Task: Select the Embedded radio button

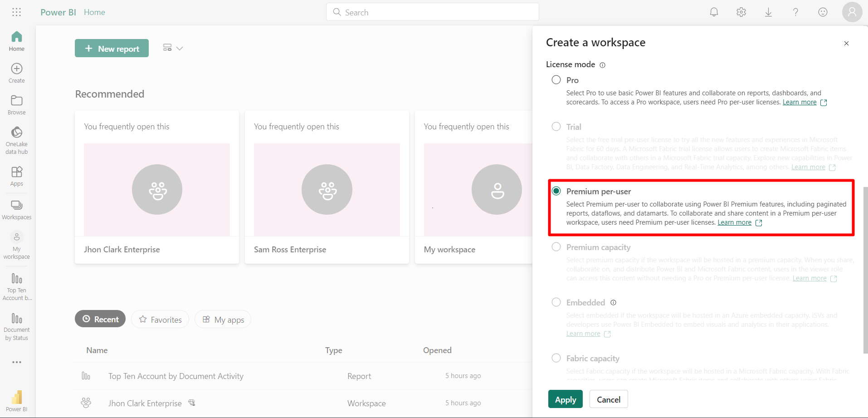Action: click(x=556, y=302)
